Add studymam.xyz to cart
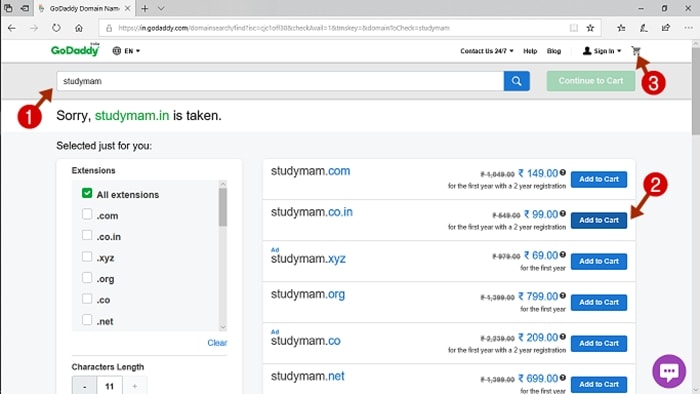 click(599, 261)
